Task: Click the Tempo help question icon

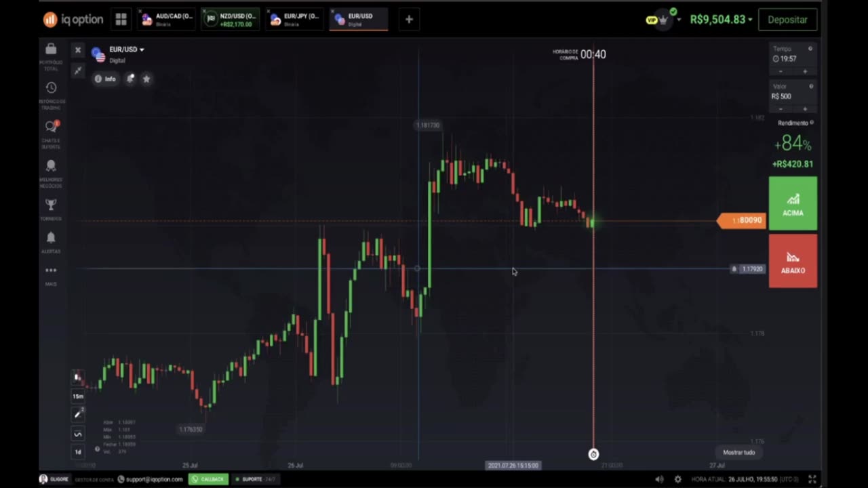Action: tap(810, 49)
